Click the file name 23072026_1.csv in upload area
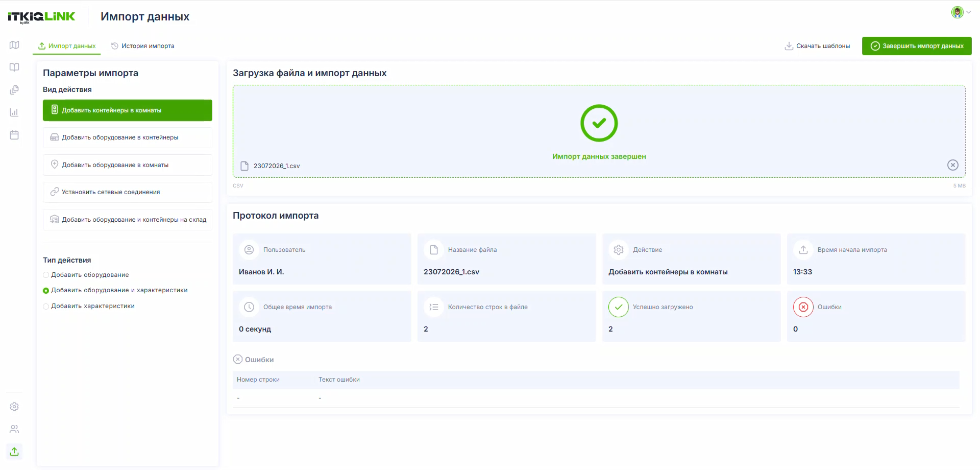The image size is (980, 470). pos(277,166)
